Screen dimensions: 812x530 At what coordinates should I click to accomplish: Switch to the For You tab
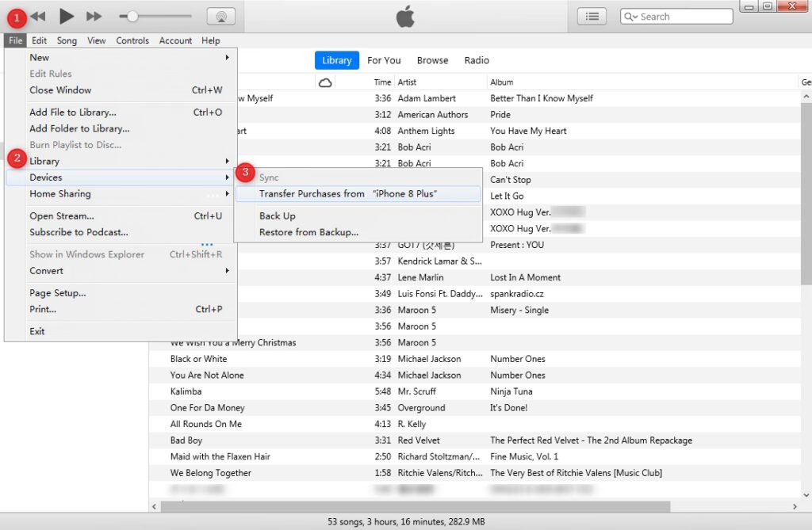(x=384, y=60)
